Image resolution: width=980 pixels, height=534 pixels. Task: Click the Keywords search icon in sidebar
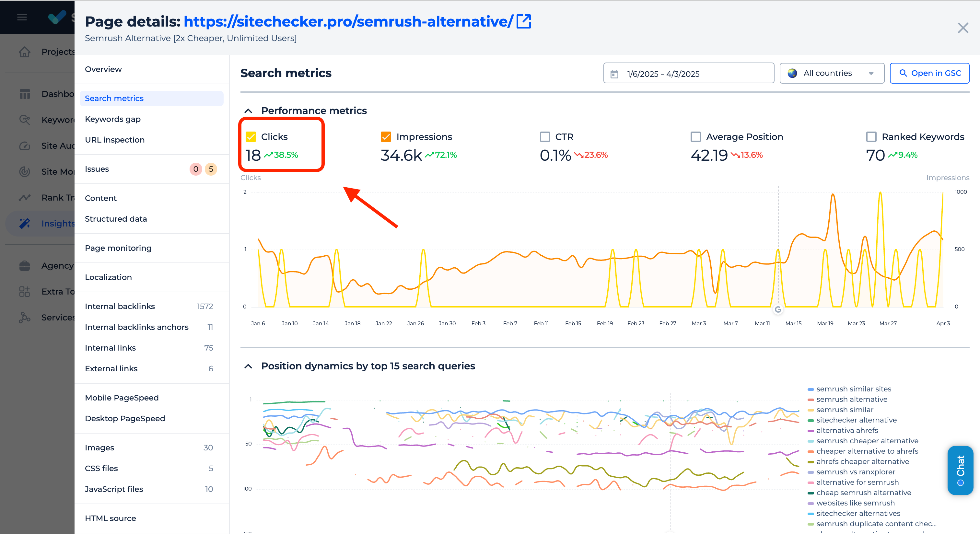(25, 120)
